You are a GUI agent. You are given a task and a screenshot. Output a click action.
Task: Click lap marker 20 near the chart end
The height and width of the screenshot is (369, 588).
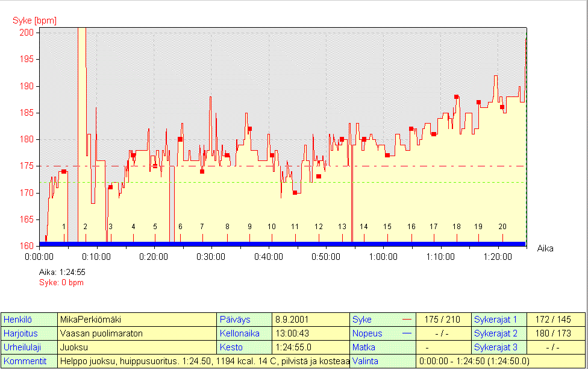[x=502, y=227]
